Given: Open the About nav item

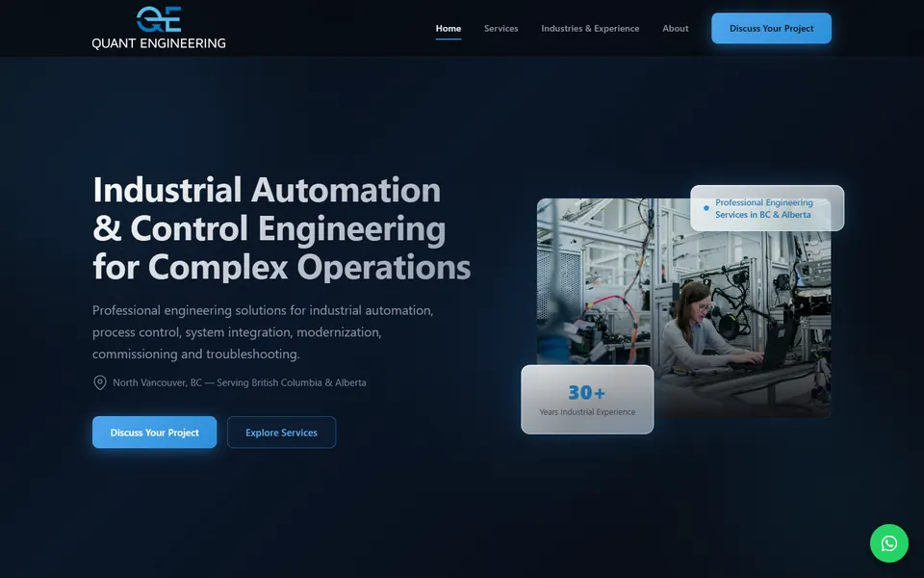Looking at the screenshot, I should (675, 28).
